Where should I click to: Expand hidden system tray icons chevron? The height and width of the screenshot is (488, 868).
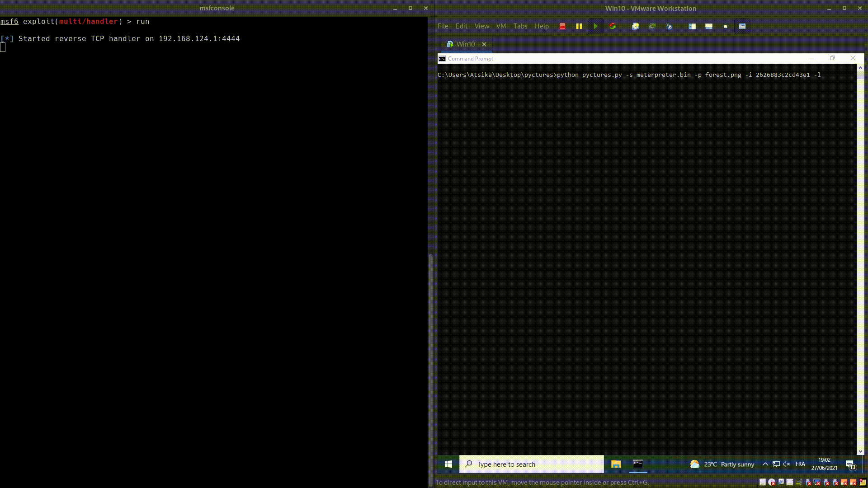coord(765,464)
